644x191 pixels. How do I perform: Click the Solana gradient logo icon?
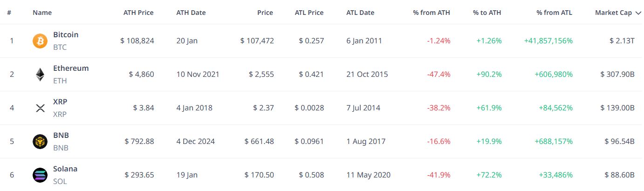click(x=40, y=175)
